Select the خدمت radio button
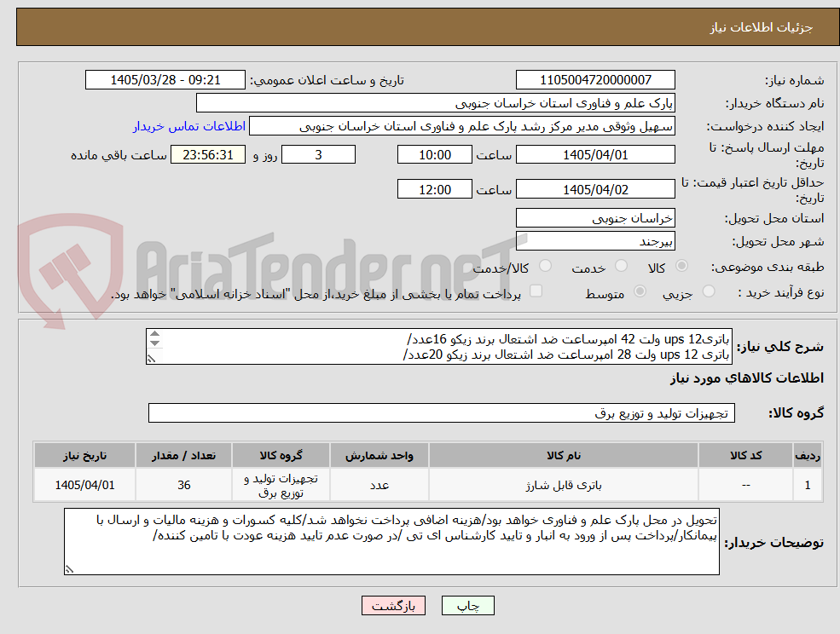Image resolution: width=840 pixels, height=634 pixels. (622, 266)
